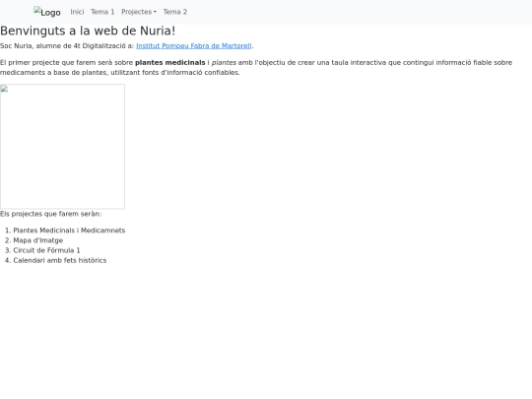Navigate to Tema 2
532x399 pixels.
point(175,12)
